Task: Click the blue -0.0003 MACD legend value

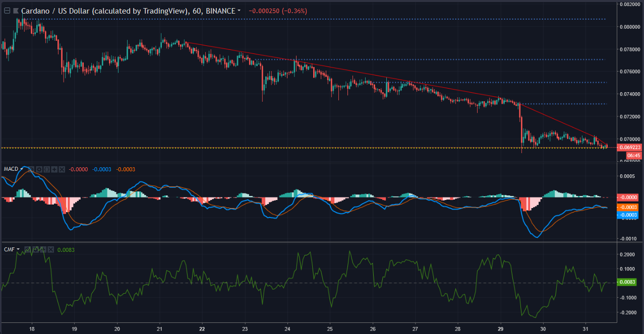Action: coord(102,169)
